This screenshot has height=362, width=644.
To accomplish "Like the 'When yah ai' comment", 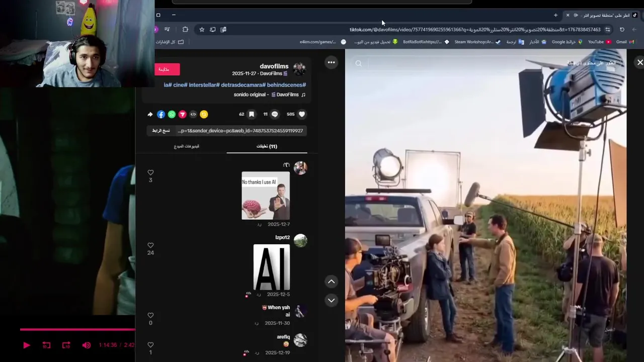I will (x=150, y=315).
